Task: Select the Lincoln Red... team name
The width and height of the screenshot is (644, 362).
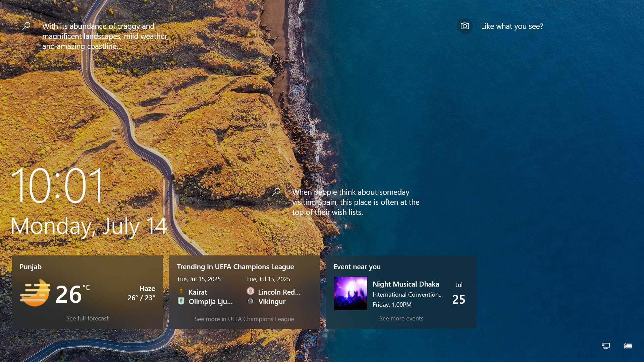Action: tap(279, 292)
